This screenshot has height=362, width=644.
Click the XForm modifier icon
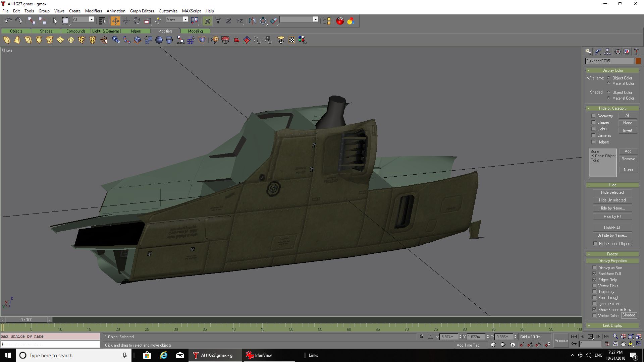coord(180,40)
